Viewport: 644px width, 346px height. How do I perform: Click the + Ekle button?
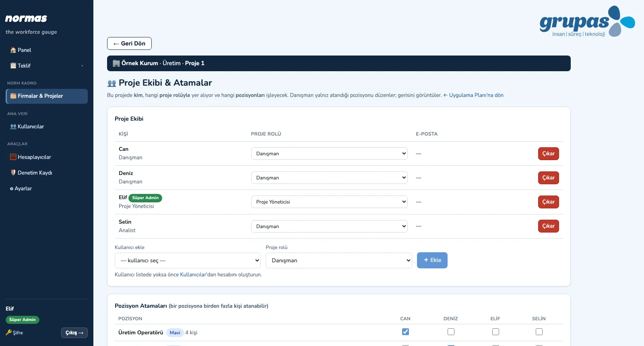432,260
